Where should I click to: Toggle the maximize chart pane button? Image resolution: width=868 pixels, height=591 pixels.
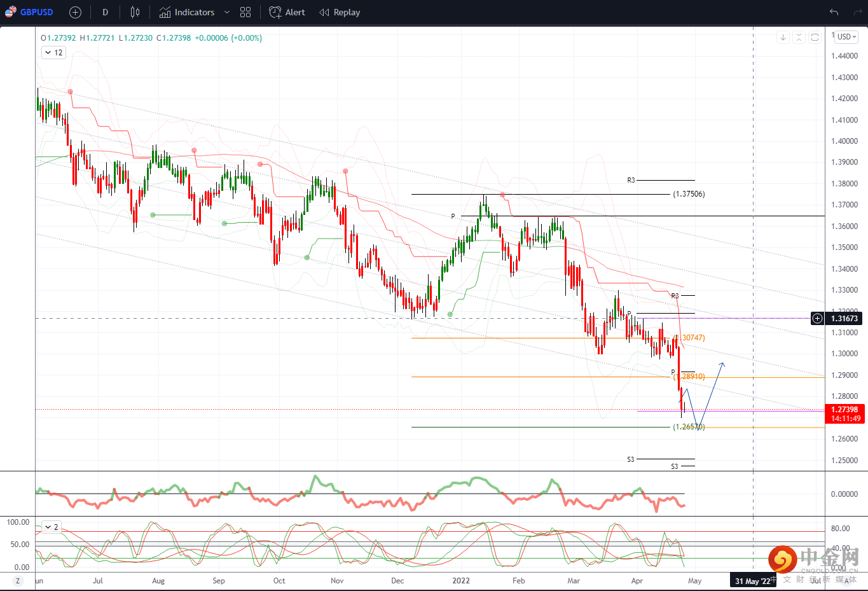[815, 37]
